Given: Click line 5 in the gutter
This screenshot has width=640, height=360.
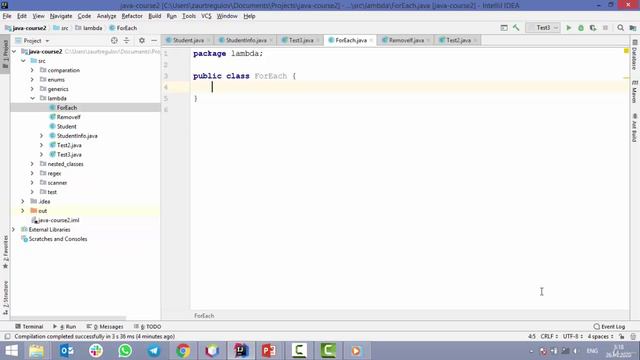Looking at the screenshot, I should [x=166, y=98].
